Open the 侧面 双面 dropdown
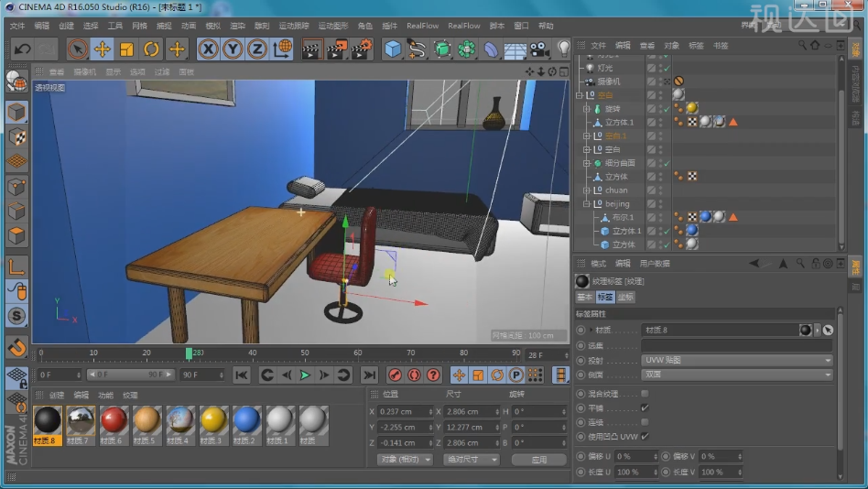Image resolution: width=868 pixels, height=489 pixels. pos(737,375)
